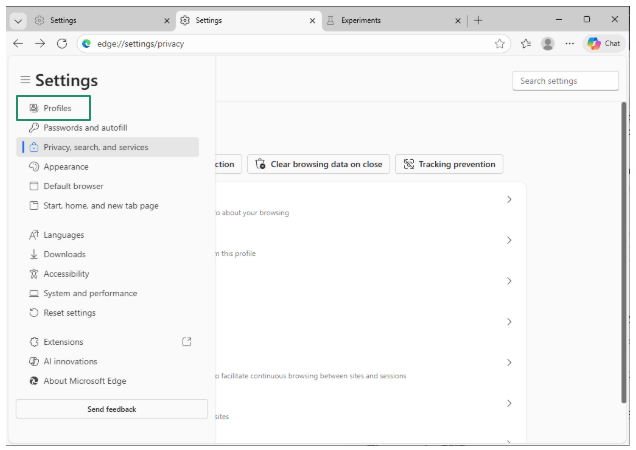Select Passwords and autofill

(85, 128)
